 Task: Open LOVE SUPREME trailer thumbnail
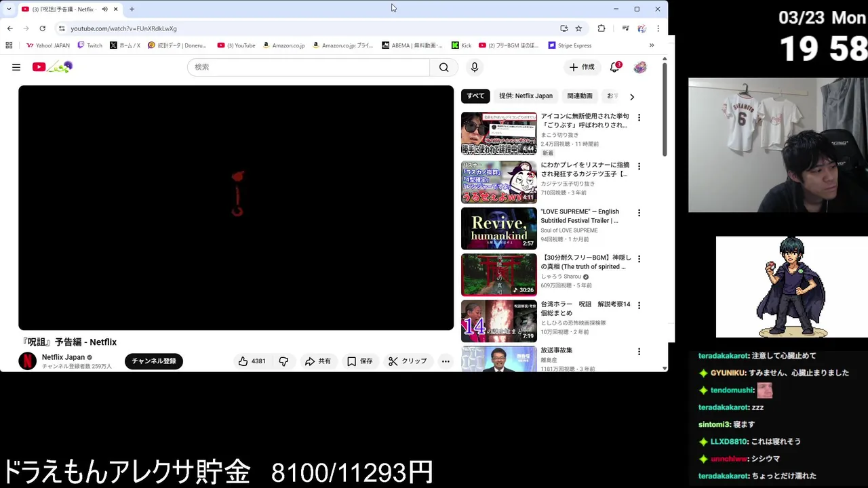[x=499, y=228]
